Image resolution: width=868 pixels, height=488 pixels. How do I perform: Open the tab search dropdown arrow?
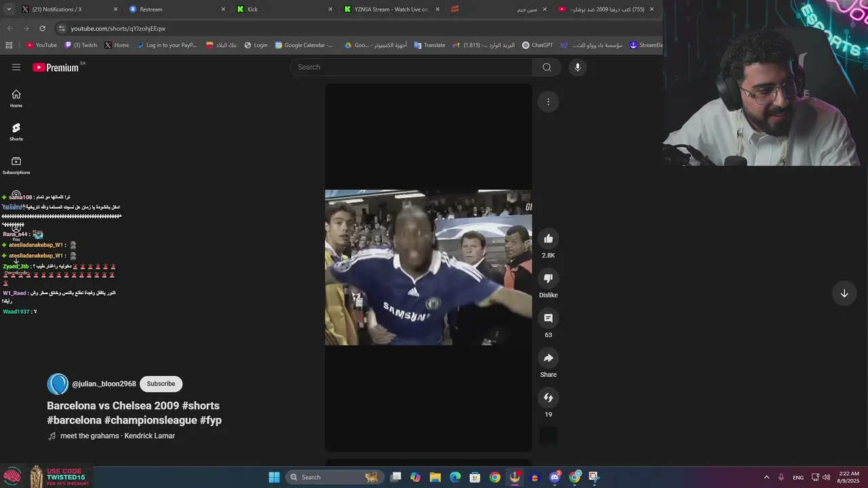(7, 9)
